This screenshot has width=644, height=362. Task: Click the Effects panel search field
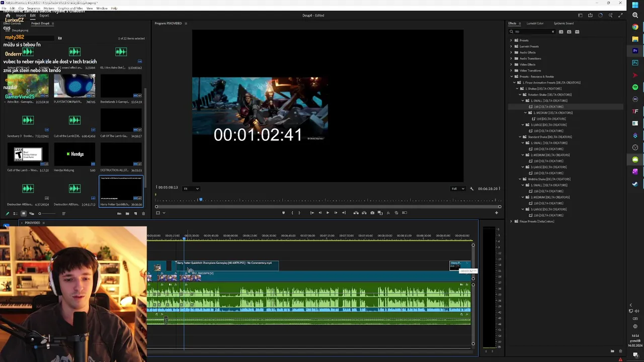point(532,32)
